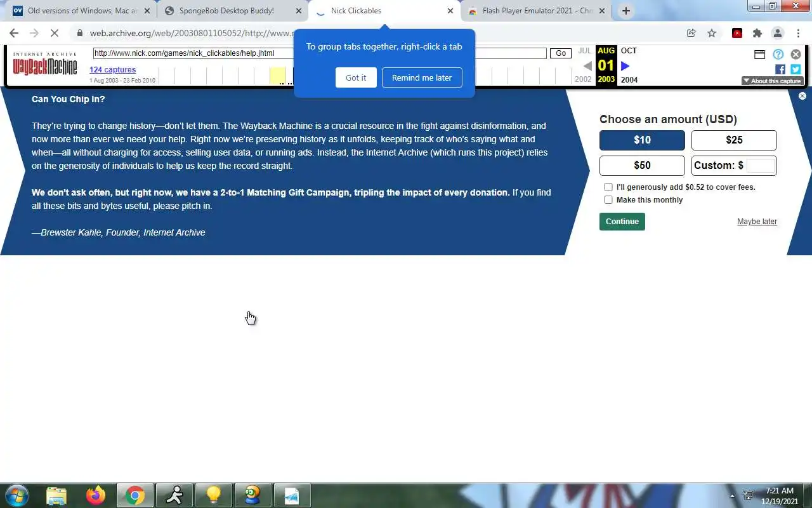Check 'Make this monthly' box
812x508 pixels.
pyautogui.click(x=608, y=199)
